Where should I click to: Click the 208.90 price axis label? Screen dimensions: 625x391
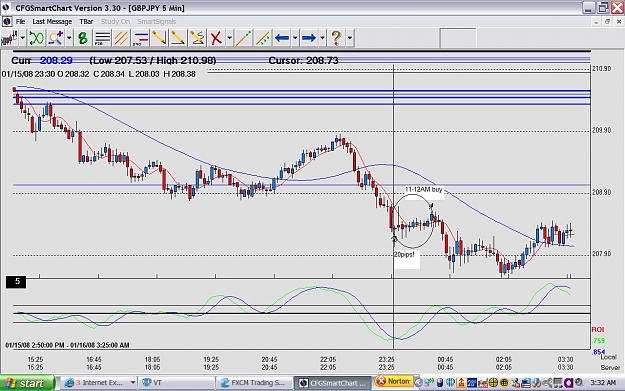tap(601, 193)
